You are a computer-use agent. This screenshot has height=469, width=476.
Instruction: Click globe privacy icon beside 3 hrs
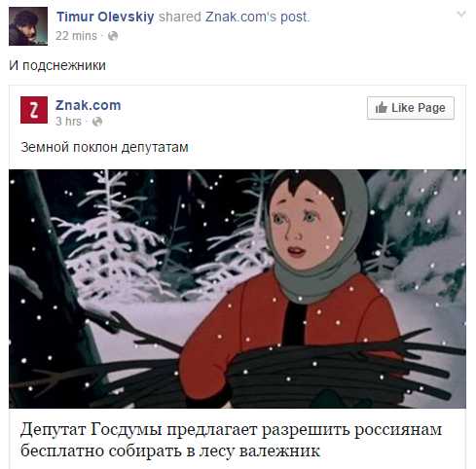coord(97,122)
